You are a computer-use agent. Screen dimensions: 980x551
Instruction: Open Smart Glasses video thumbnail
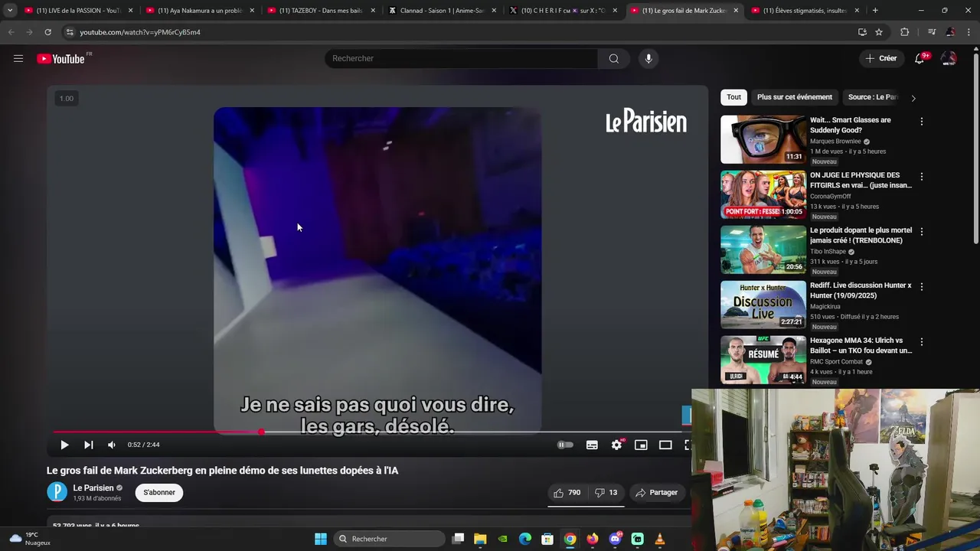763,139
